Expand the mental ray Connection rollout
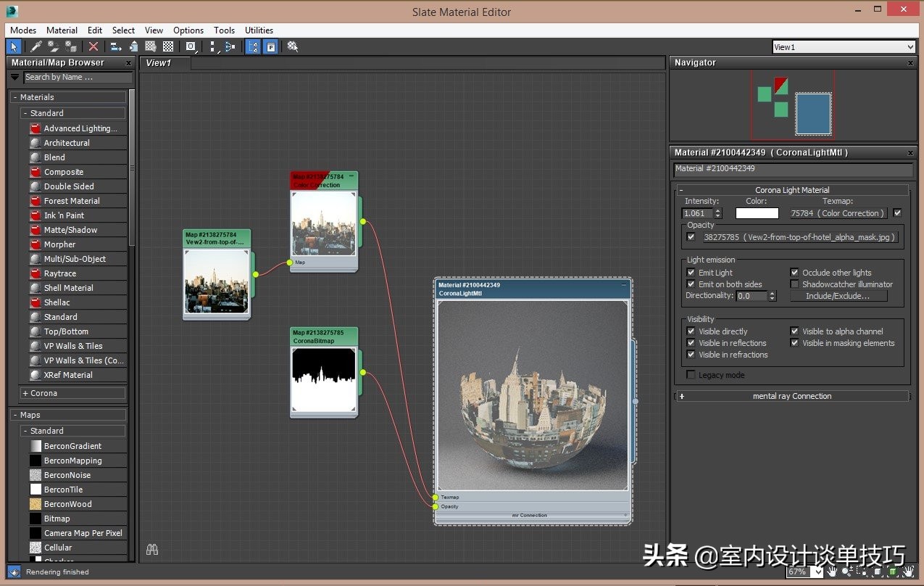The image size is (924, 586). point(791,396)
